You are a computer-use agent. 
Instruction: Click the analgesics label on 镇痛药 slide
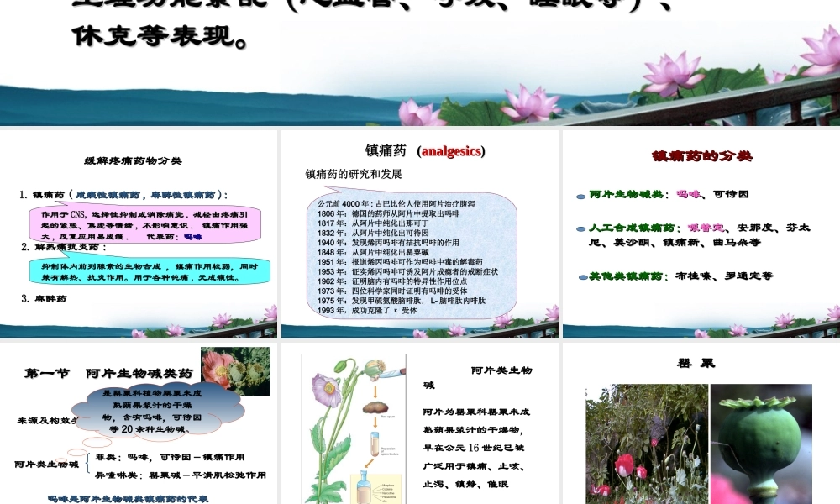click(453, 152)
